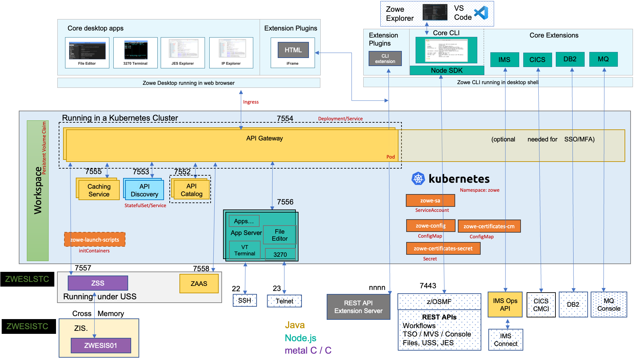Click the 'Java' legend text
Image resolution: width=644 pixels, height=362 pixels.
pyautogui.click(x=295, y=325)
